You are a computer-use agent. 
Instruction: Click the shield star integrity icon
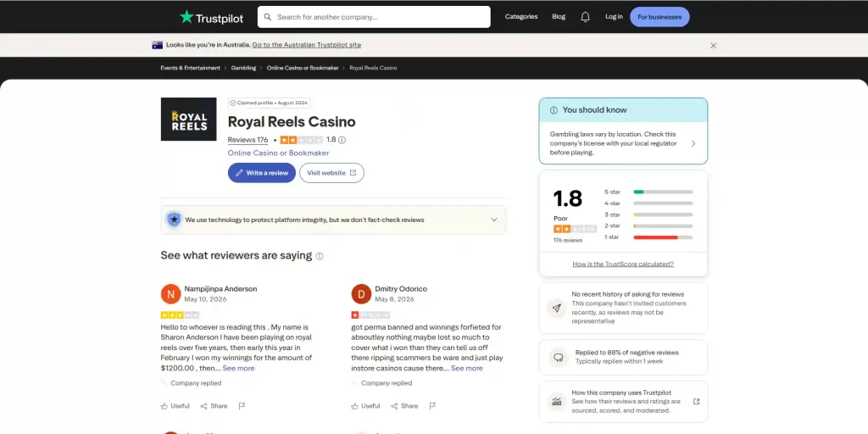point(175,220)
